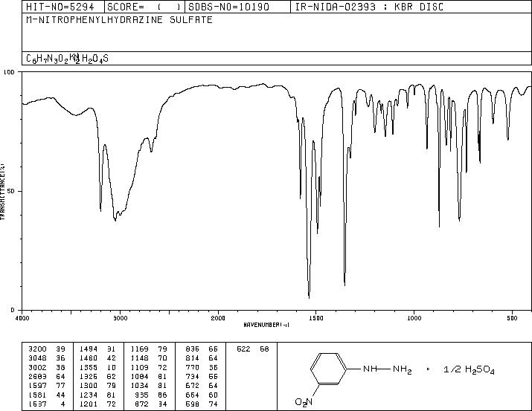Viewport: 532px width, 411px height.
Task: Select the 3200 entry in peak table
Action: [x=35, y=348]
